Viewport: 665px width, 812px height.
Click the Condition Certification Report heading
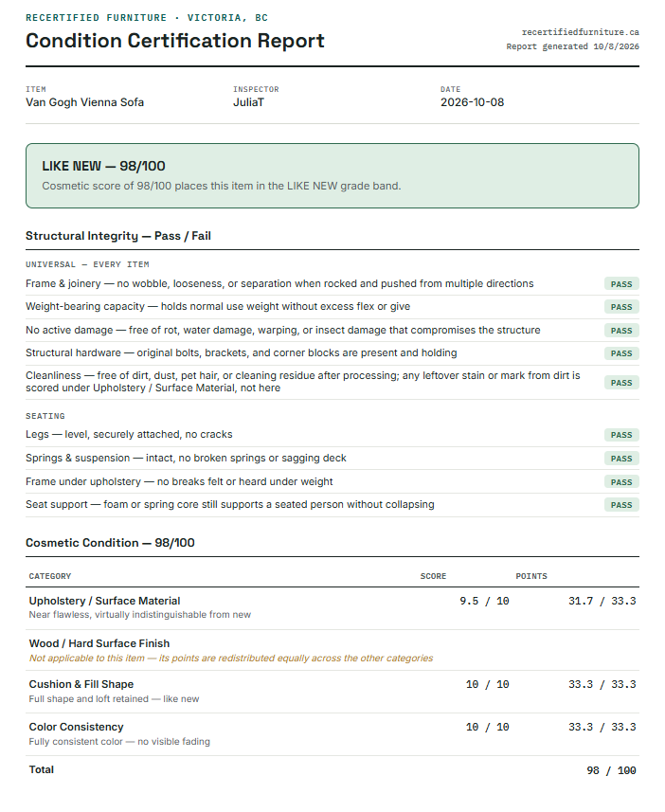[x=175, y=41]
